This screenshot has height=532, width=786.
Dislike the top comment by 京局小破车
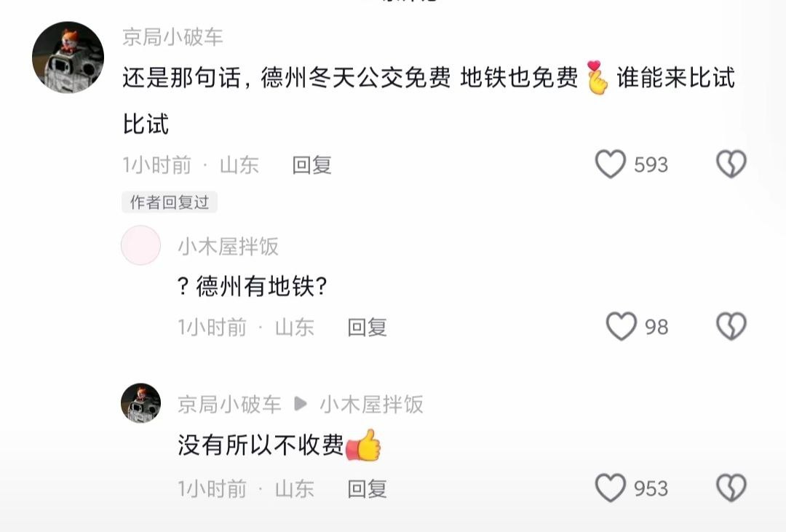[731, 164]
